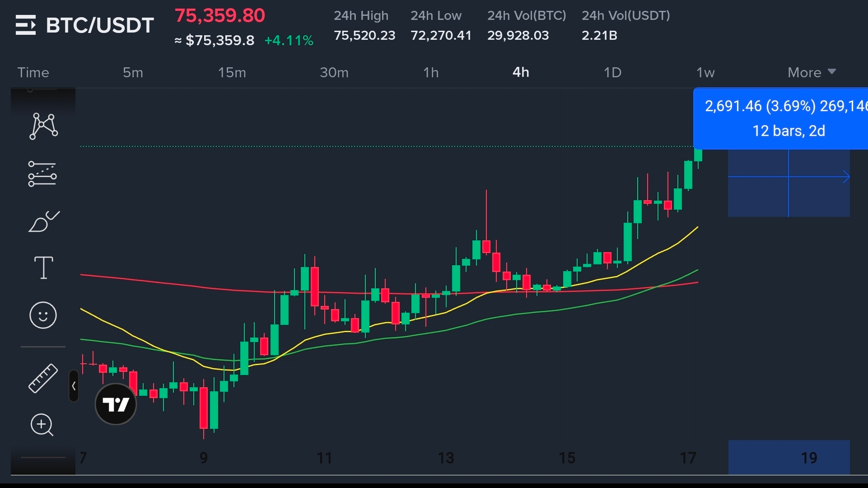Choose the Fibonacci retracement lines tool
Viewport: 868px width, 488px height.
click(x=42, y=174)
